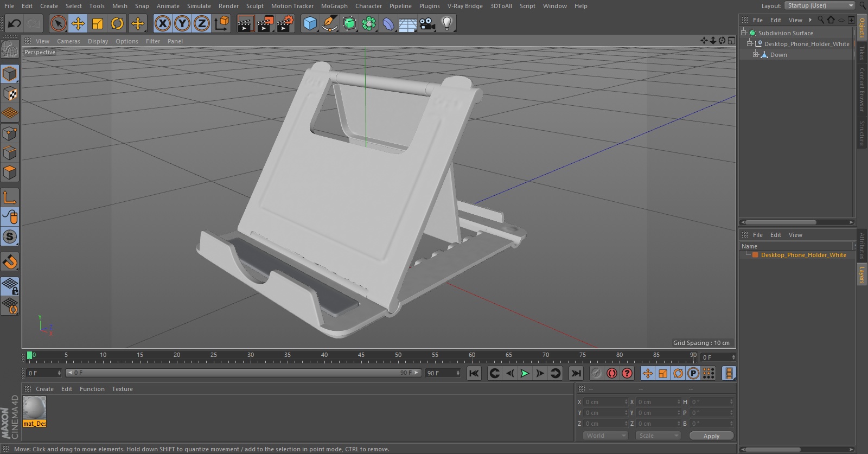The image size is (868, 454).
Task: Add a Light object
Action: [447, 23]
